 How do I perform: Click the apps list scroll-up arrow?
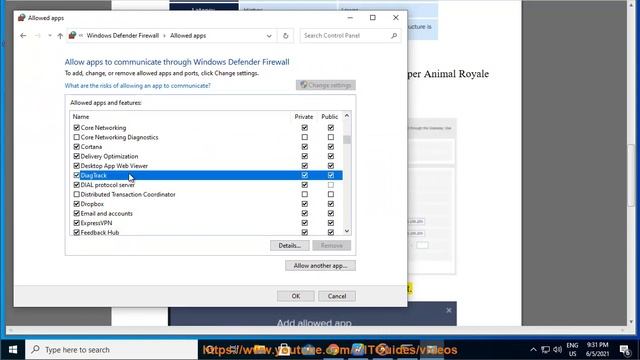[347, 116]
